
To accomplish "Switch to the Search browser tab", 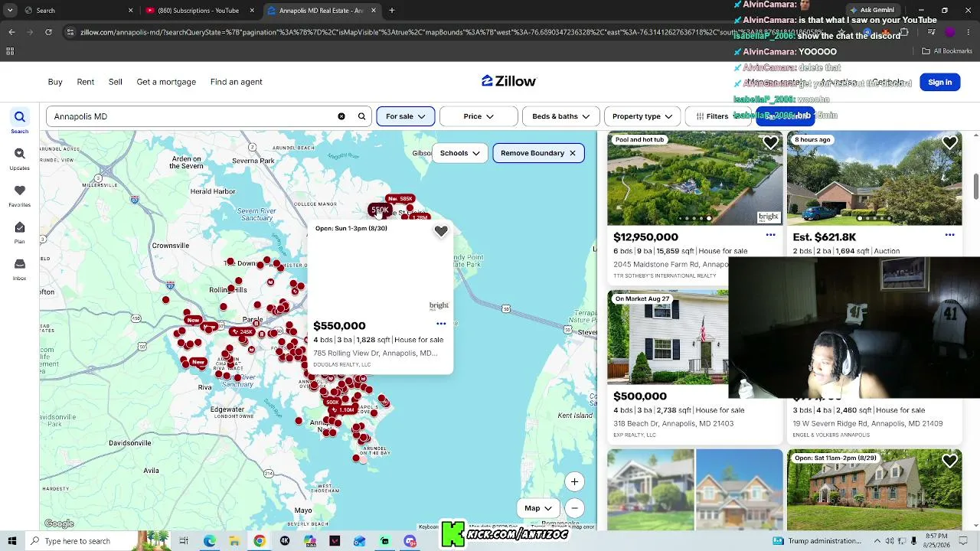I will [x=70, y=11].
